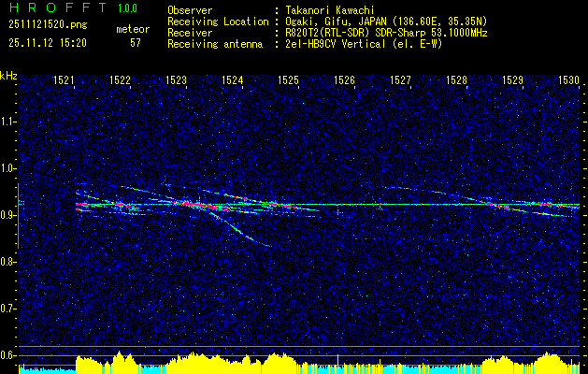Pick the 1527 time axis label

pos(400,81)
